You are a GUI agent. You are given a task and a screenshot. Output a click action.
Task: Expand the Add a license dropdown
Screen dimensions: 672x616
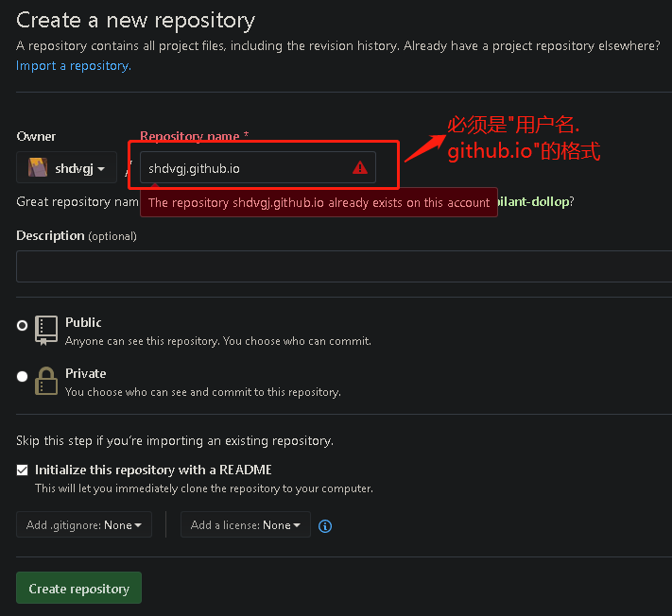point(246,525)
